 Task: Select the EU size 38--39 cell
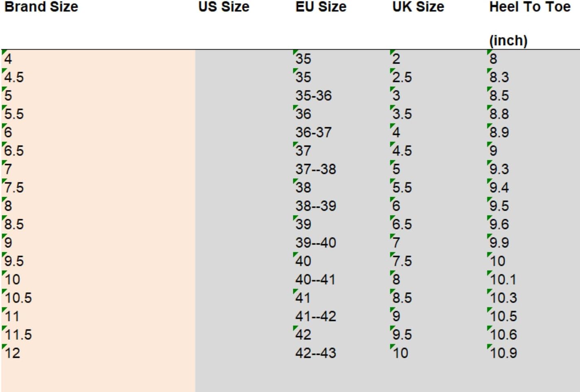point(316,206)
